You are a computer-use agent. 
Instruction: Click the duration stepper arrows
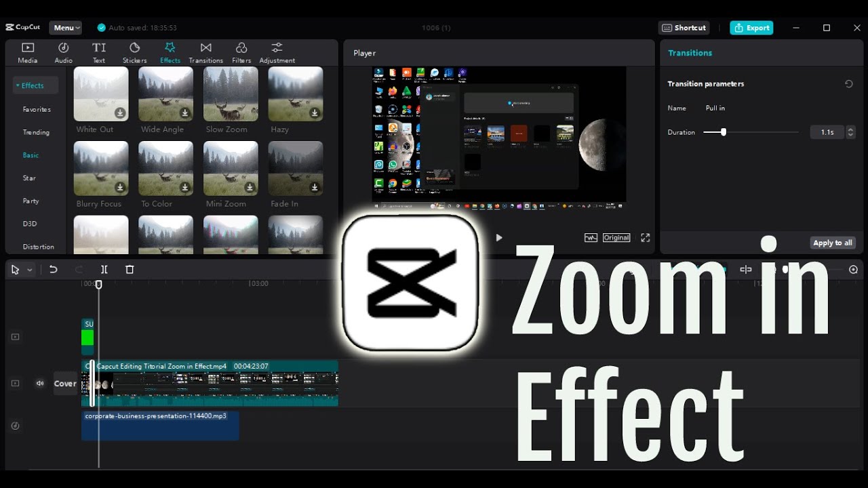[x=850, y=131]
